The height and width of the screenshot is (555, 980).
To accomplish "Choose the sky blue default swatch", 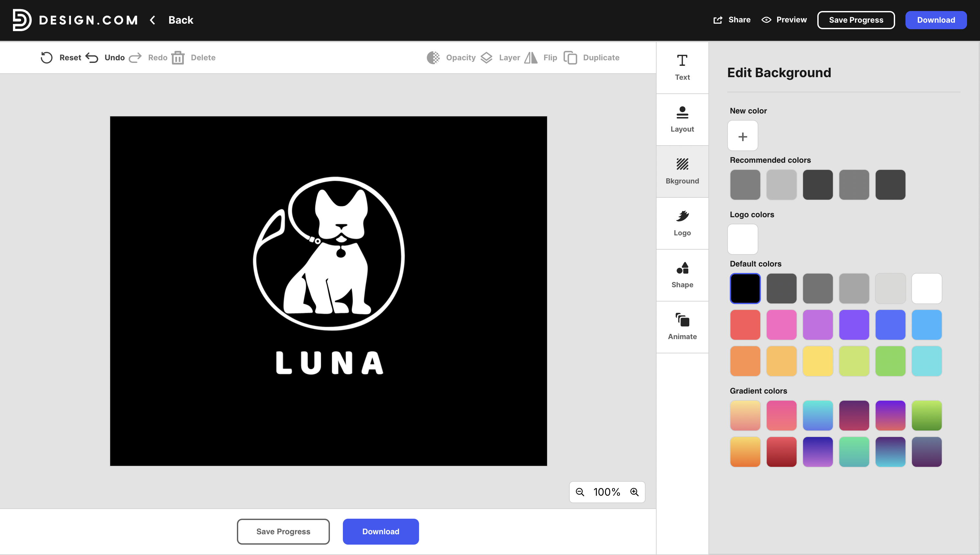I will 927,325.
